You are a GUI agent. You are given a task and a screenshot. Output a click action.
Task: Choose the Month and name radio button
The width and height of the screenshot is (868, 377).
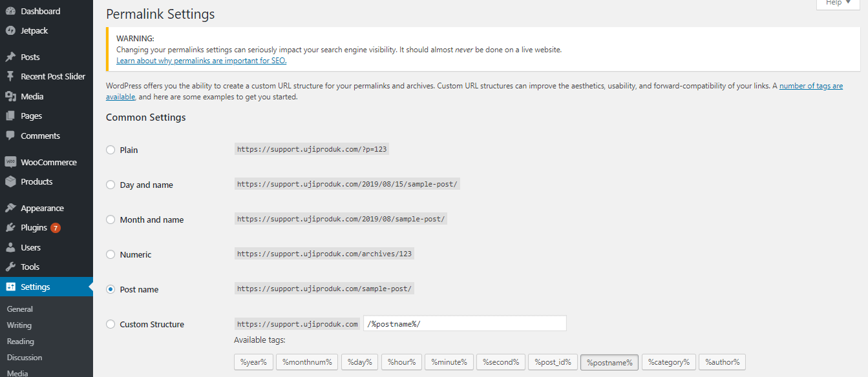click(111, 219)
